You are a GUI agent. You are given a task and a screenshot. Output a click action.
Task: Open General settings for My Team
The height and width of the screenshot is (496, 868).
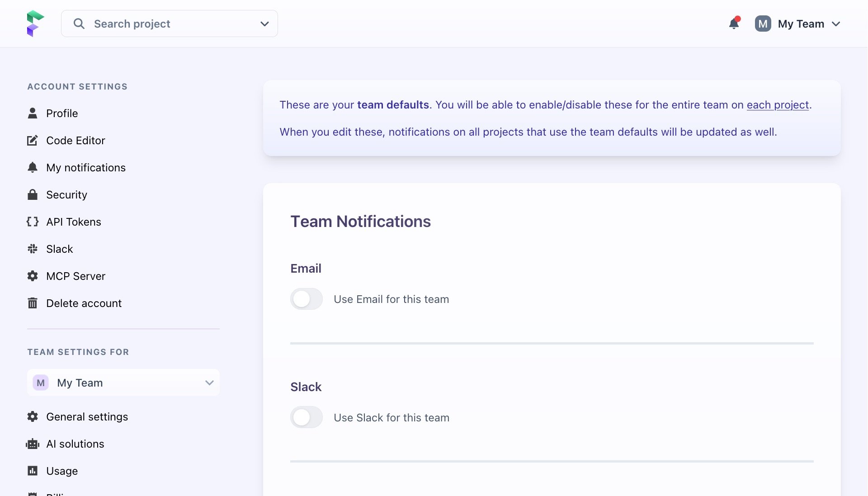click(x=87, y=416)
